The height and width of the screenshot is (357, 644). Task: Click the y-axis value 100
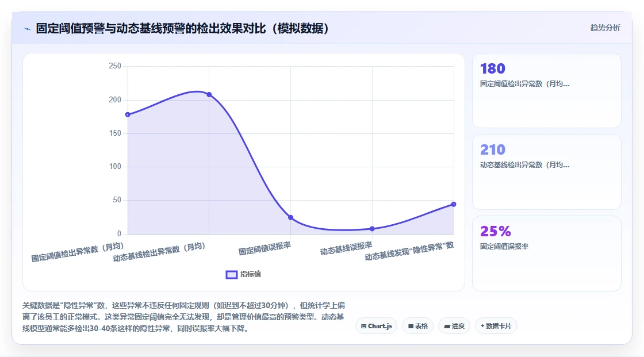[x=115, y=166]
